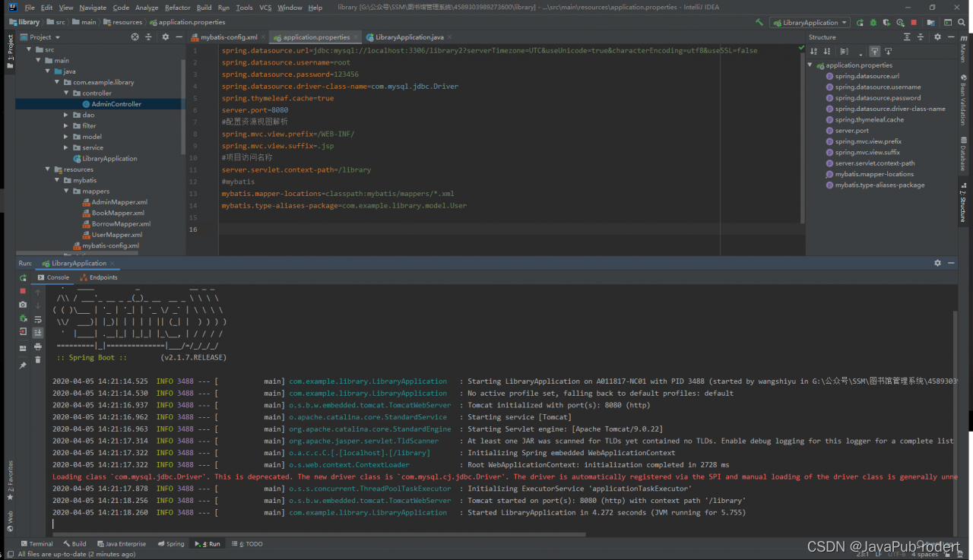Collapse application.properties node in Structure
The height and width of the screenshot is (560, 973).
[810, 65]
